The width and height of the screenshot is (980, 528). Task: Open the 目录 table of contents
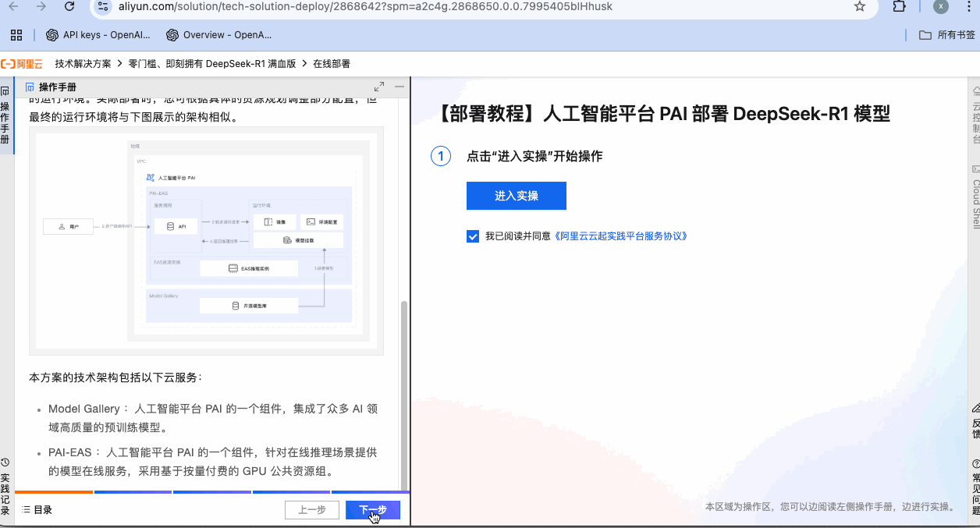coord(37,510)
